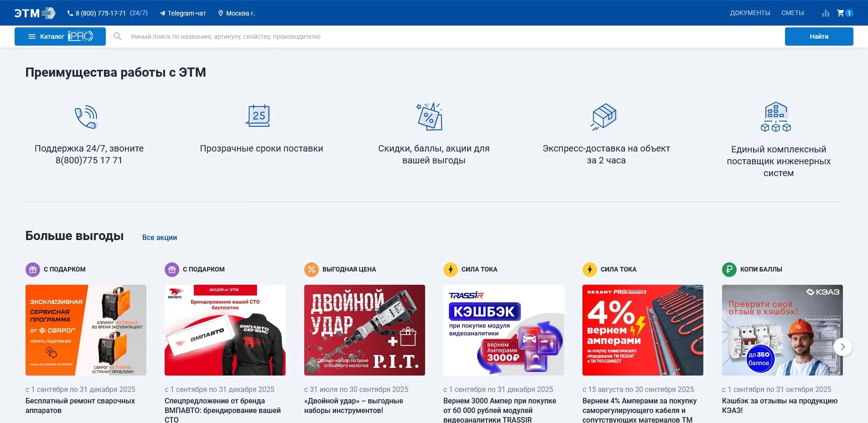The width and height of the screenshot is (868, 423).
Task: Open the Двойной удар P.I.T. banner
Action: (x=364, y=330)
